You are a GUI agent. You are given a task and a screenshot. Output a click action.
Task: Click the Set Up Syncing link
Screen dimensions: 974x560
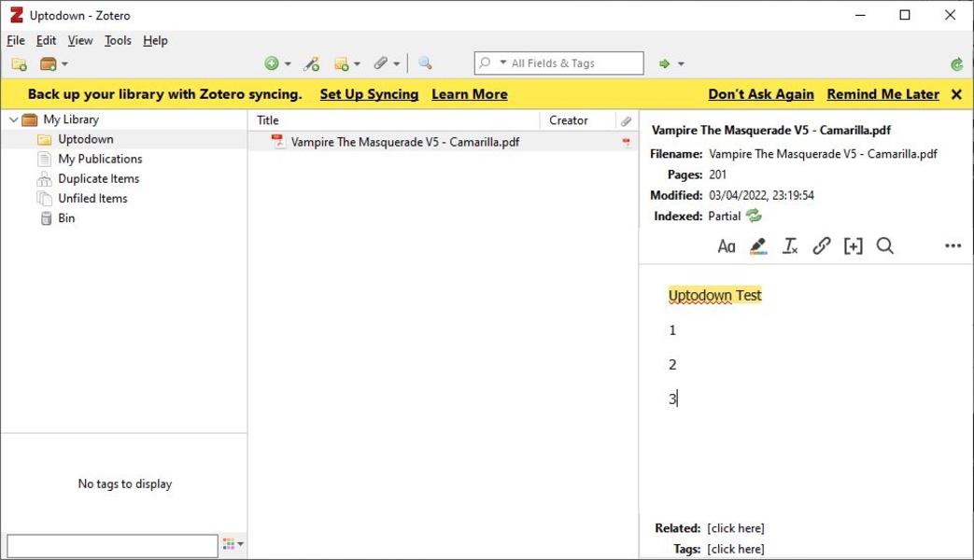pyautogui.click(x=369, y=94)
